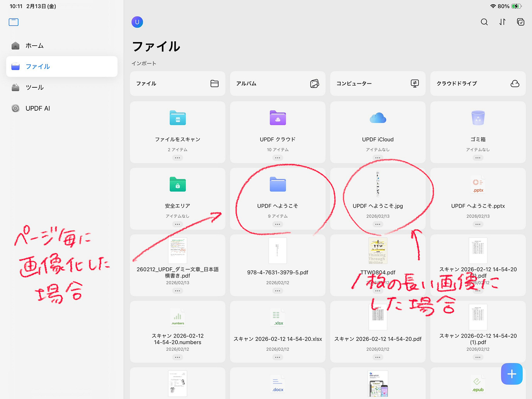Open the search icon
Screen dimensions: 532x399
tap(484, 22)
